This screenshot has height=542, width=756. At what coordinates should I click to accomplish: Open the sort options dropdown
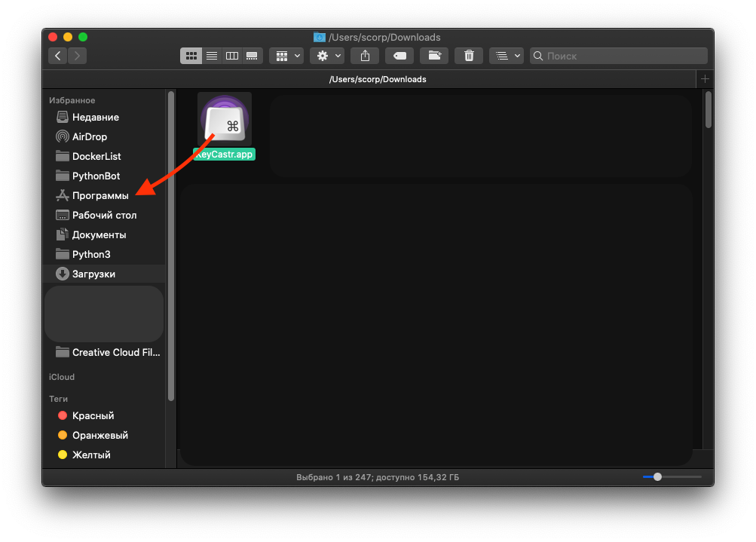(x=507, y=56)
